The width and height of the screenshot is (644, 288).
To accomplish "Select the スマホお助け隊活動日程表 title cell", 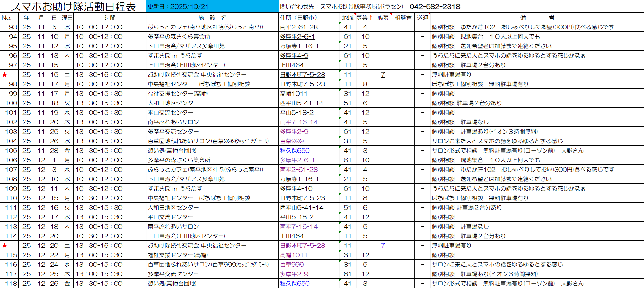I will click(x=73, y=7).
